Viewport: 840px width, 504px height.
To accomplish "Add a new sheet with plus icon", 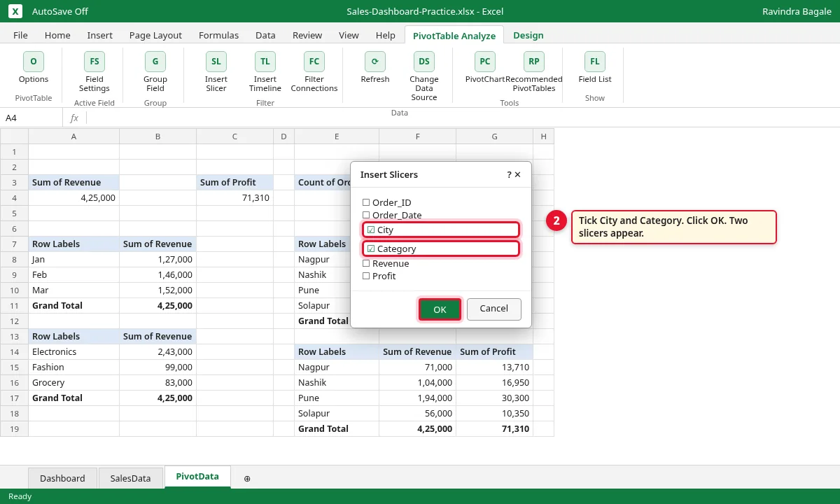I will 247,479.
